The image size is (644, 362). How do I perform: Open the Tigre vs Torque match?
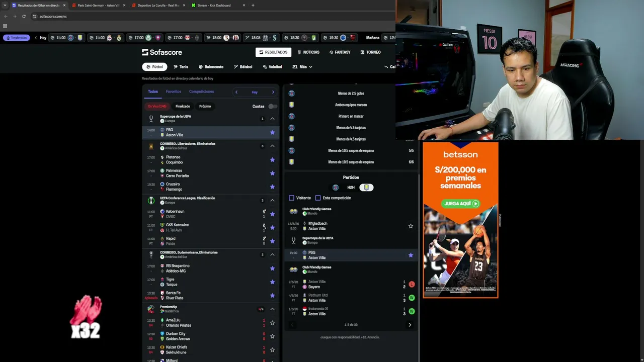point(211,282)
